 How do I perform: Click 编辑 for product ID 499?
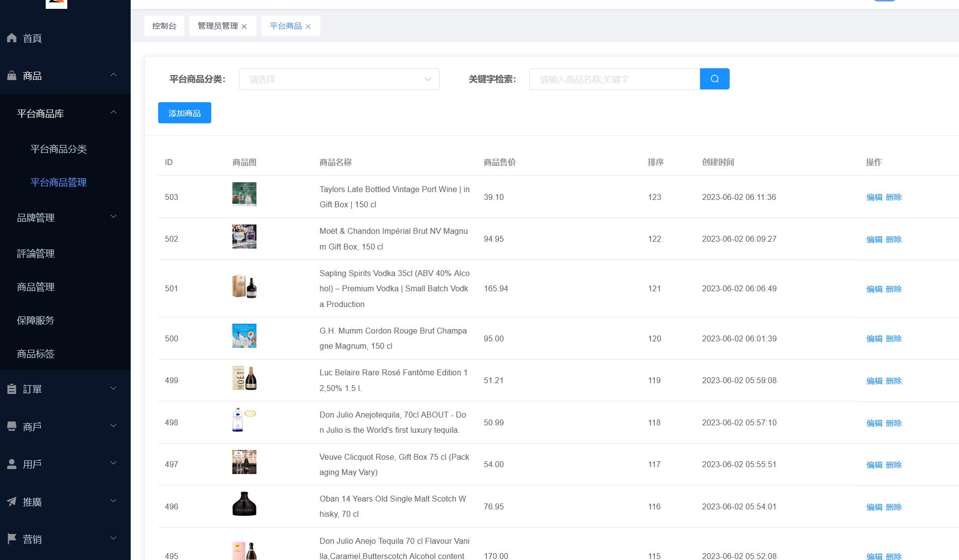[x=874, y=381]
